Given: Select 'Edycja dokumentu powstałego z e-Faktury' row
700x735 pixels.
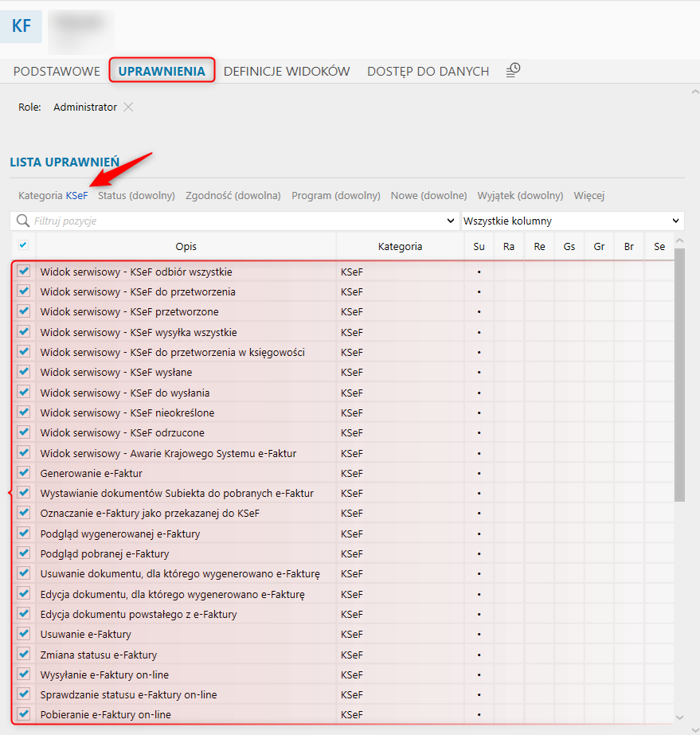Looking at the screenshot, I should [342, 614].
